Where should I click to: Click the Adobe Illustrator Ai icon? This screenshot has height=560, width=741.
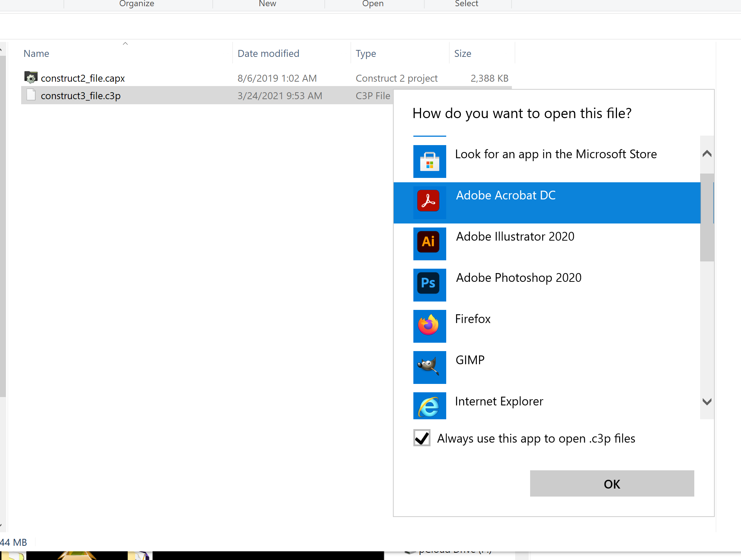coord(429,244)
